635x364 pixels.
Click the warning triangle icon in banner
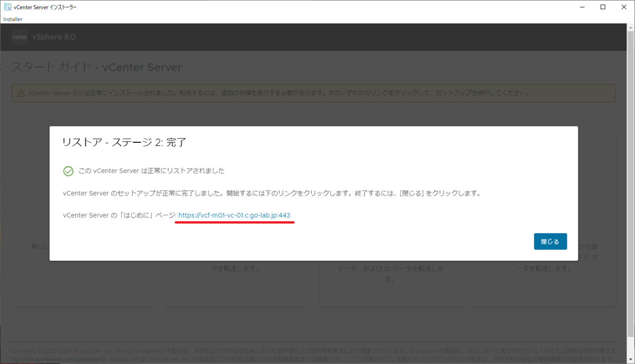pyautogui.click(x=21, y=93)
